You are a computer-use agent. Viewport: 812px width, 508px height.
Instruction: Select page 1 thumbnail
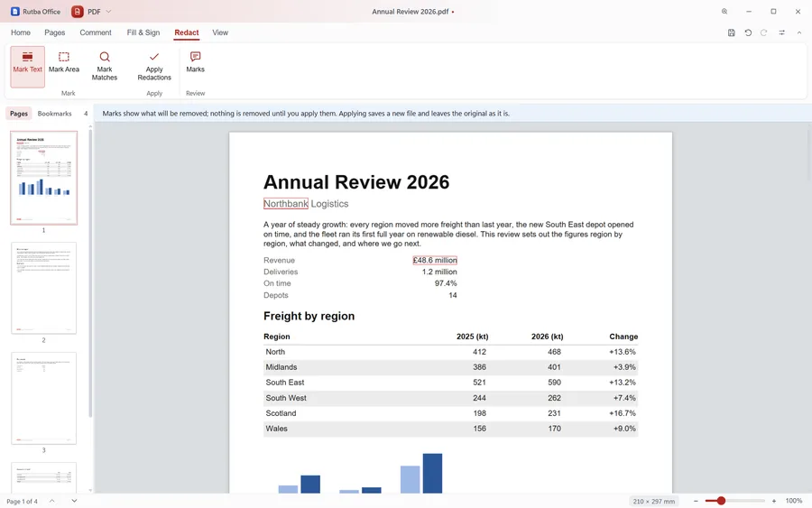pos(43,178)
